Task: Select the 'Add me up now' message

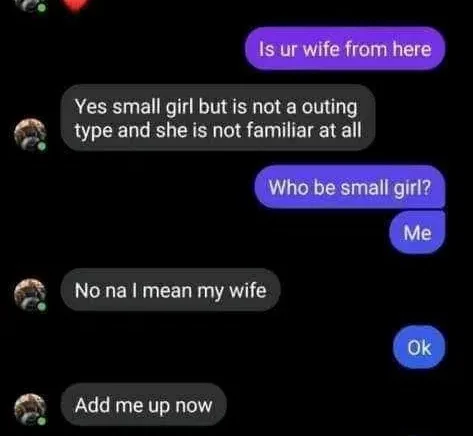Action: (x=144, y=405)
